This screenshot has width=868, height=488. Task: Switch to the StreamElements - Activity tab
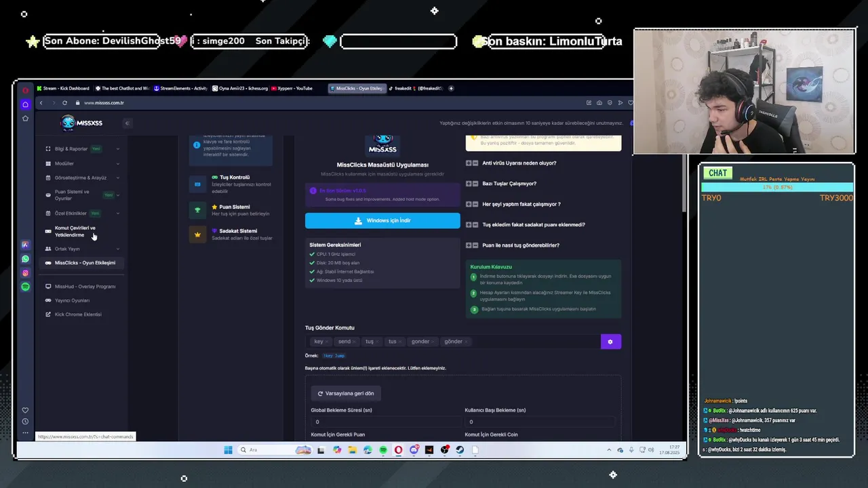point(181,88)
